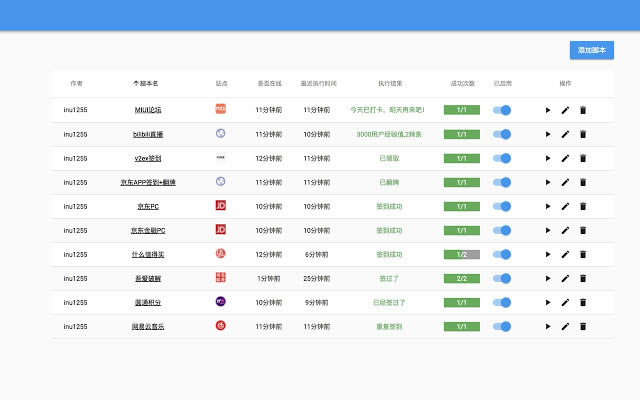The height and width of the screenshot is (400, 640).
Task: Delete the 京东金融PC script
Action: [x=583, y=231]
